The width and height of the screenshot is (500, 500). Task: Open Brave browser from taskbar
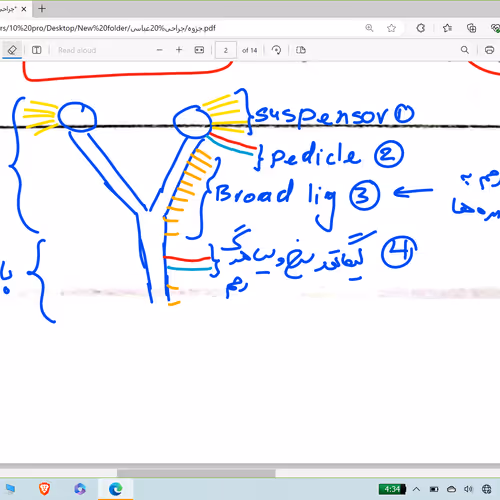point(44,489)
